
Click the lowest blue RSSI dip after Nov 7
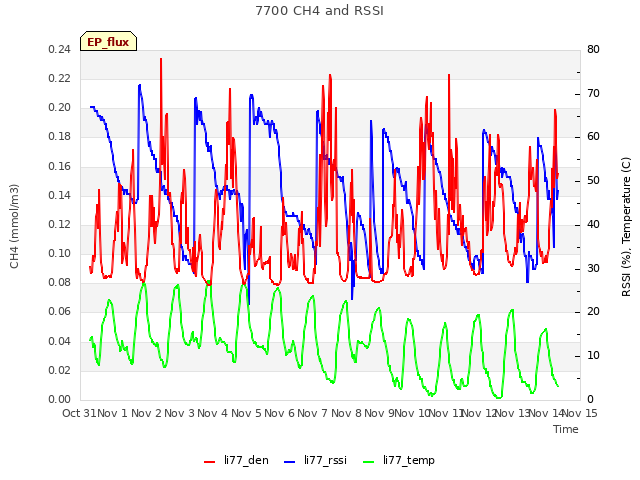(x=352, y=298)
